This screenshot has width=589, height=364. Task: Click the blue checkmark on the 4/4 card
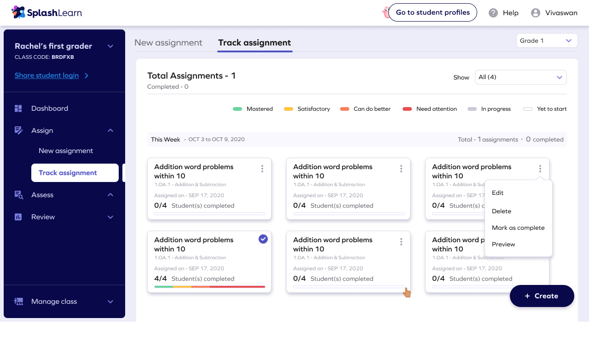pyautogui.click(x=263, y=239)
